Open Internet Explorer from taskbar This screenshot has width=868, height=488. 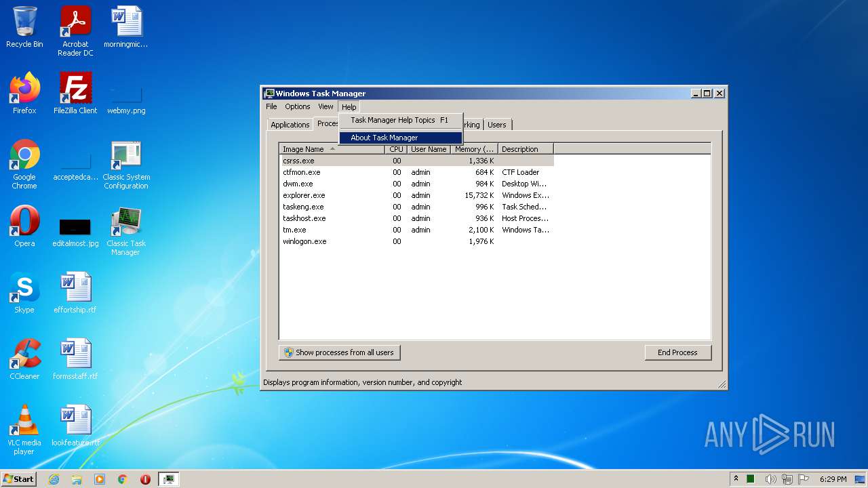(x=54, y=479)
